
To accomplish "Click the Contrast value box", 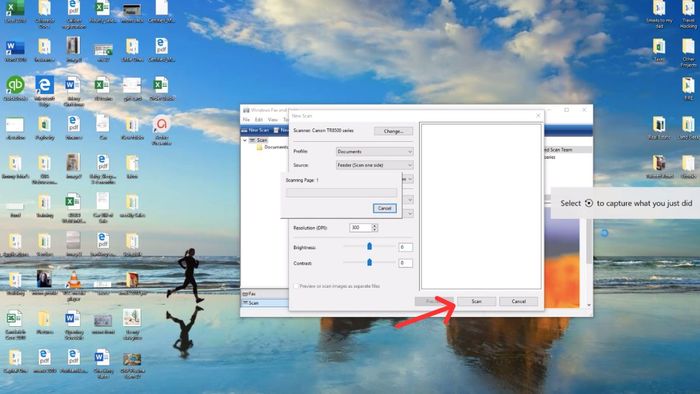I will [405, 263].
